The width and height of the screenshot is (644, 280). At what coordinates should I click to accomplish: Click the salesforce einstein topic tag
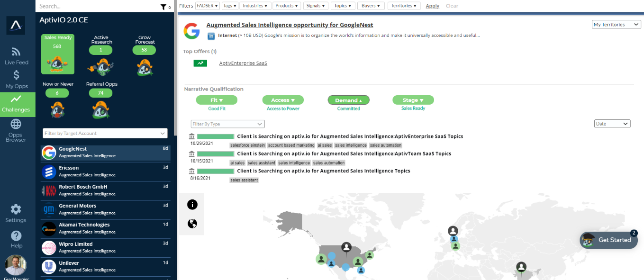click(x=247, y=145)
